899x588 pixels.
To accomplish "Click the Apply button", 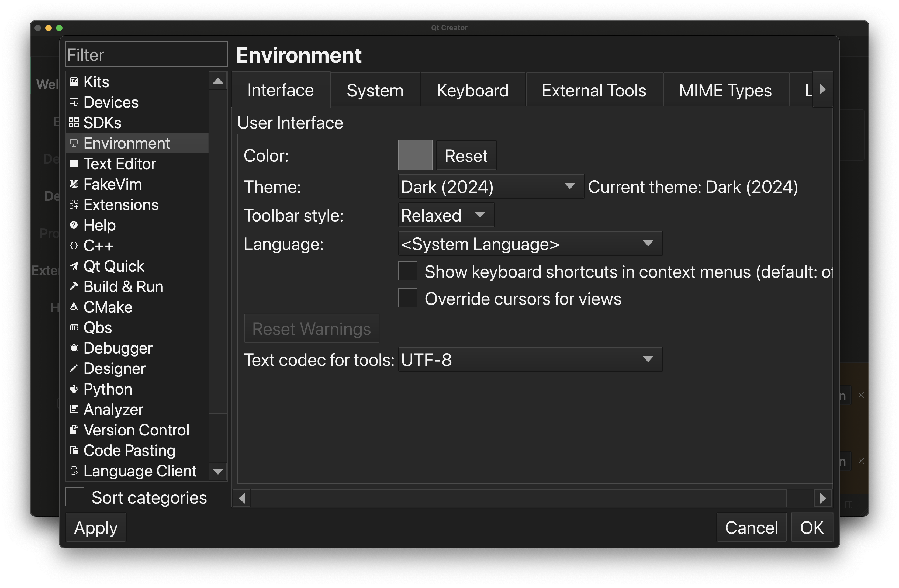I will point(96,528).
